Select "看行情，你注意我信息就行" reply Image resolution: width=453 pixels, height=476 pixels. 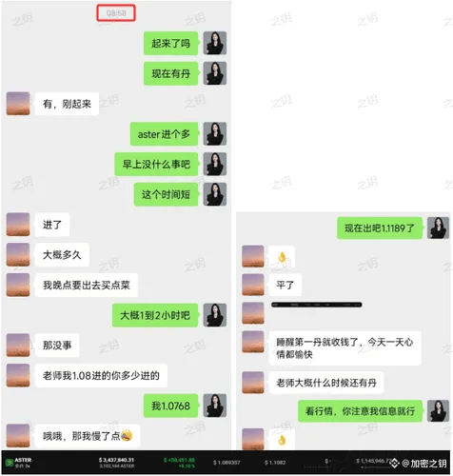(360, 411)
